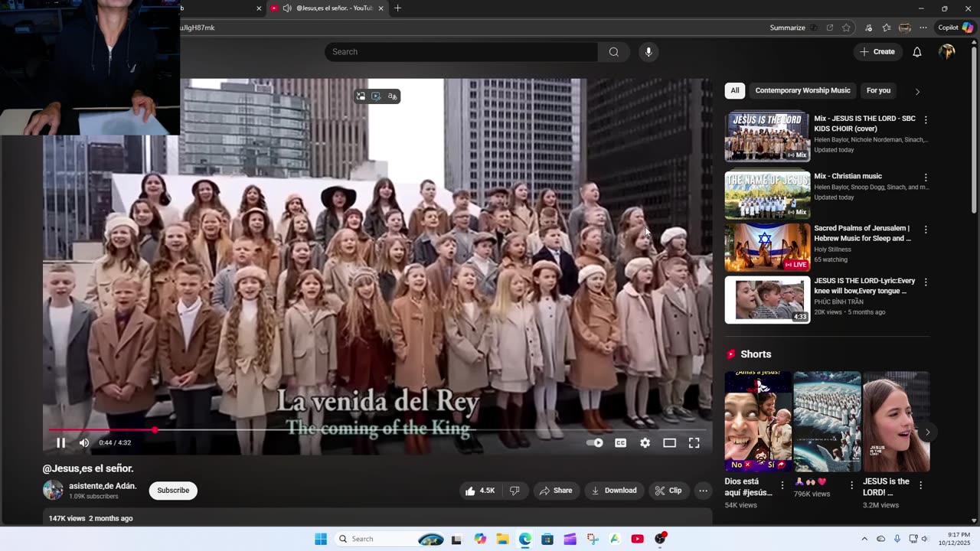Show more filter chips with right arrow
Viewport: 980px width, 551px height.
pos(917,91)
